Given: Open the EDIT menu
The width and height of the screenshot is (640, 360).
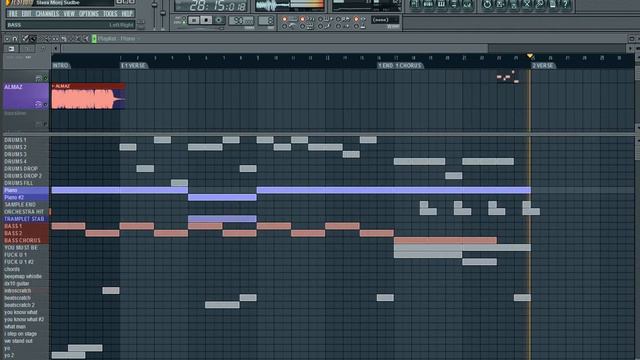Looking at the screenshot, I should pos(27,13).
